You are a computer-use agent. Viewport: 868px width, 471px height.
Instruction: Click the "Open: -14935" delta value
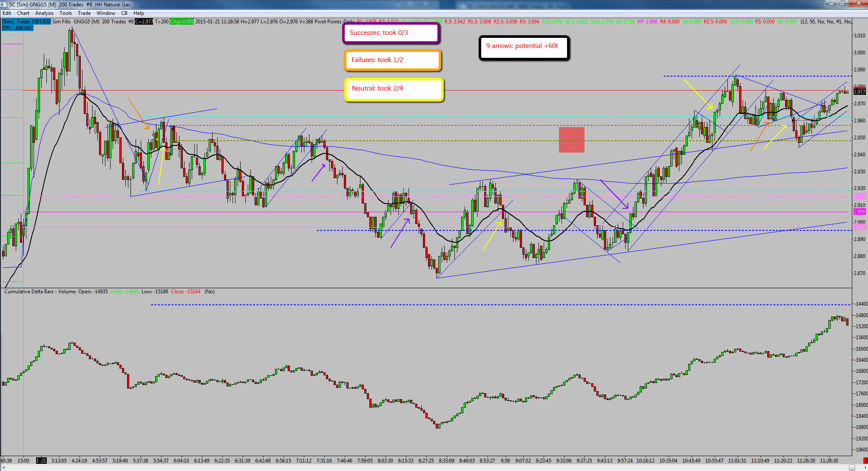click(x=93, y=292)
